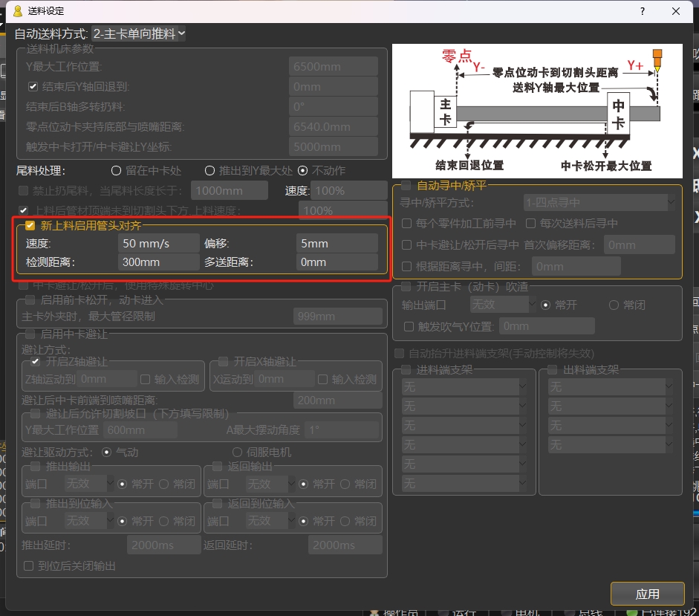The width and height of the screenshot is (699, 616).
Task: Toggle 每个零件加工前寻中 checkbox
Action: click(x=406, y=223)
